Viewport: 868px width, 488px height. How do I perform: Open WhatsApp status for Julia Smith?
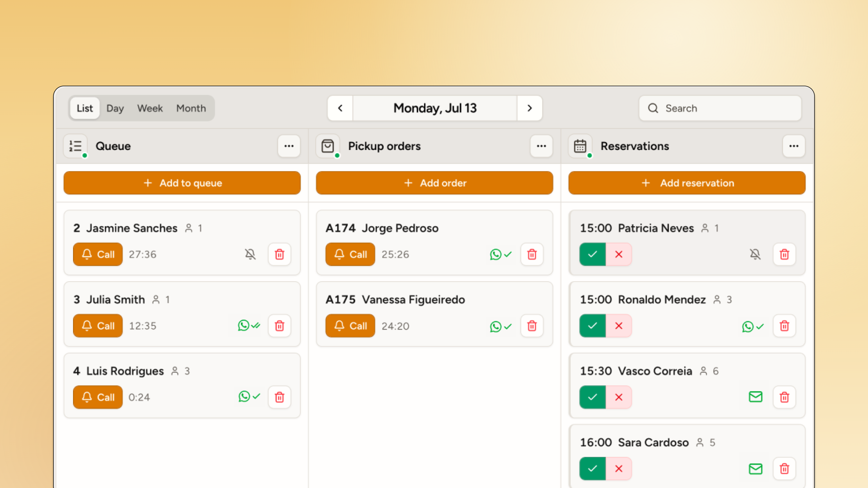(x=249, y=326)
